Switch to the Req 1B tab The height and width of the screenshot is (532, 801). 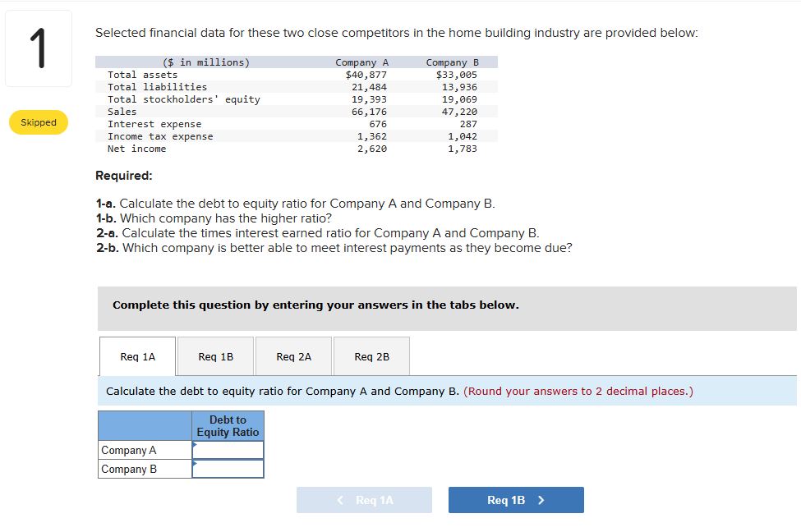coord(214,355)
